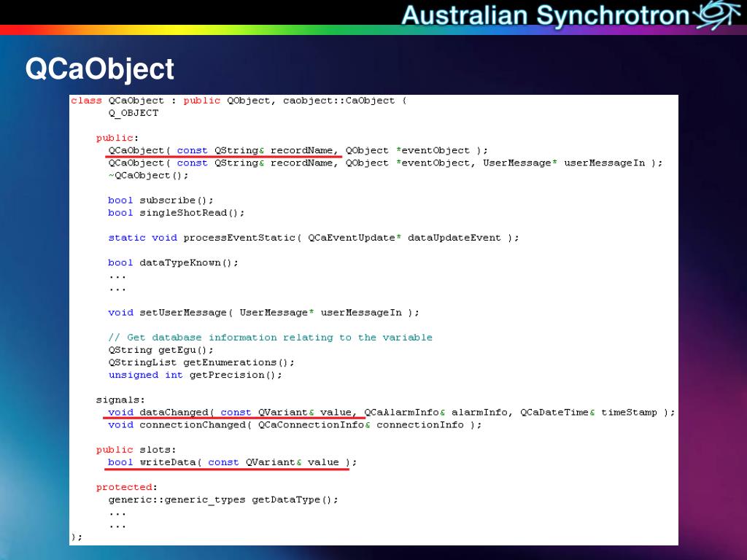
Task: Click the 'bool dataTypeKnown();' line
Action: pos(173,262)
